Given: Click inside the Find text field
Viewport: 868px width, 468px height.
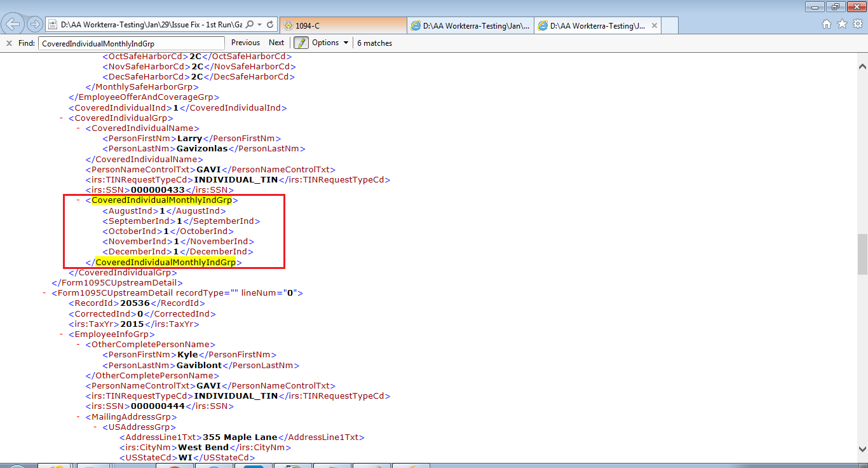Looking at the screenshot, I should pyautogui.click(x=131, y=43).
